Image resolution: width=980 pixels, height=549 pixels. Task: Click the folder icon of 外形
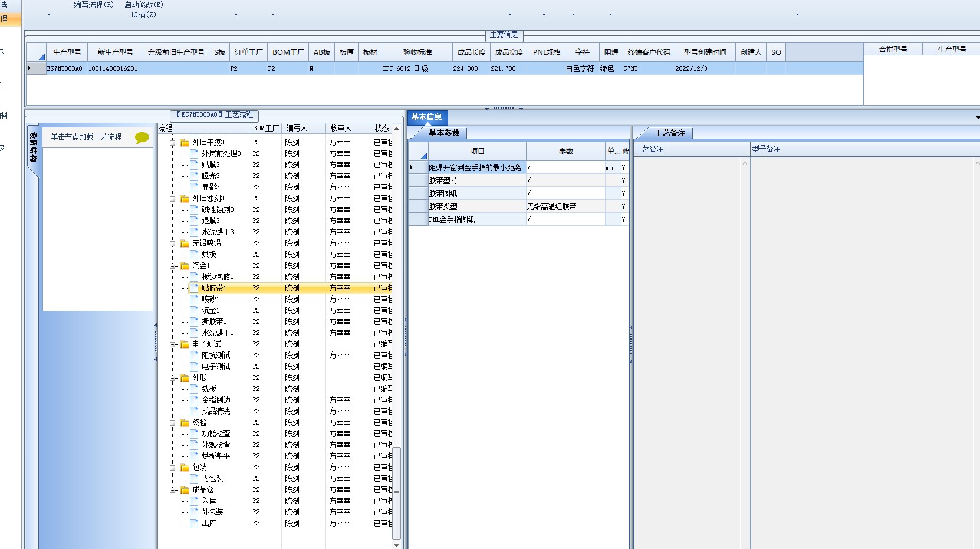(185, 378)
